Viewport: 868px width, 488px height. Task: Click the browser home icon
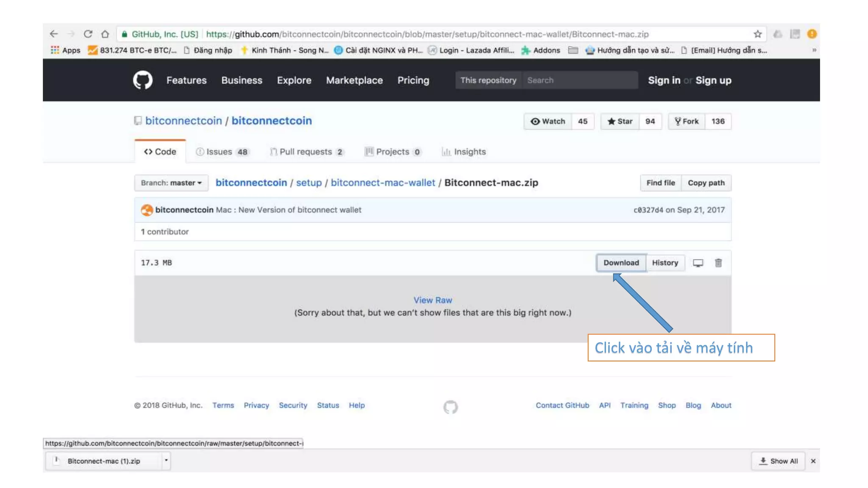105,34
